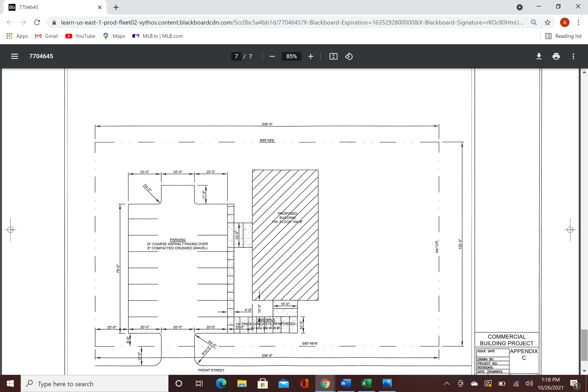
Task: Click the 125'-0" dimension text
Action: tap(460, 244)
